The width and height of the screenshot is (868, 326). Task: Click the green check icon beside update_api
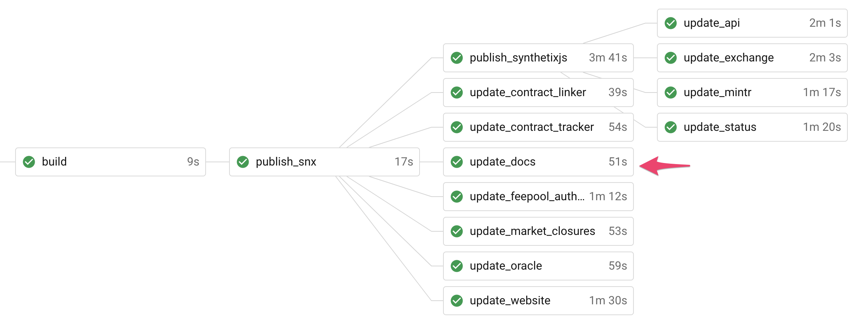click(x=671, y=23)
